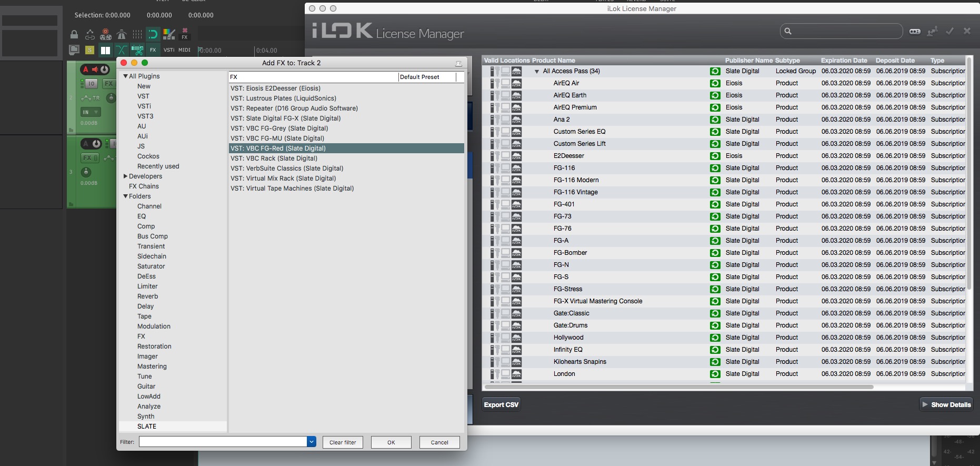Select VST: VBC FG-Red (Slate Digital)

pyautogui.click(x=346, y=148)
